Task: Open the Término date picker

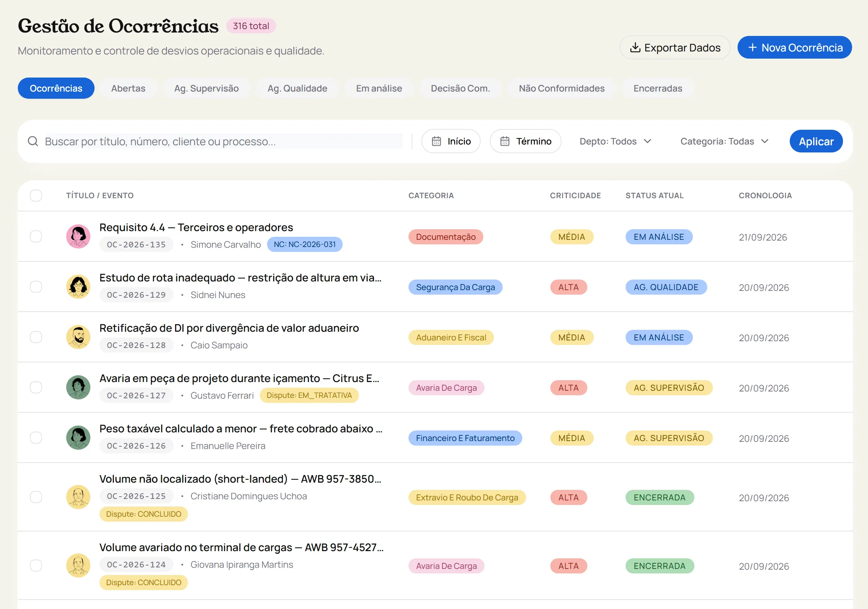Action: pyautogui.click(x=526, y=141)
